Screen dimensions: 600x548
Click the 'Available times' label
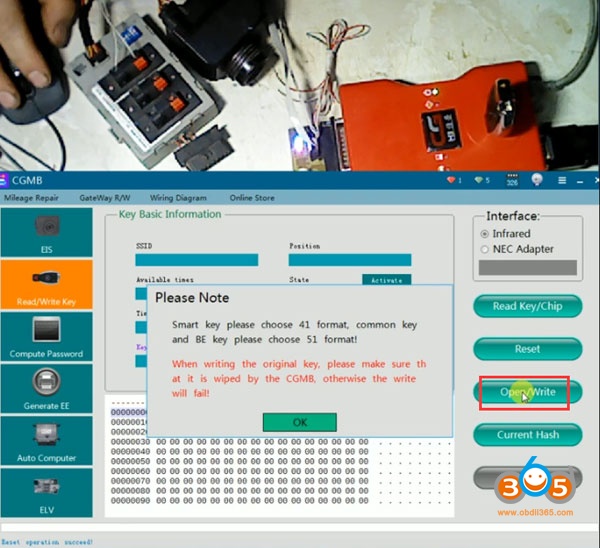point(165,280)
